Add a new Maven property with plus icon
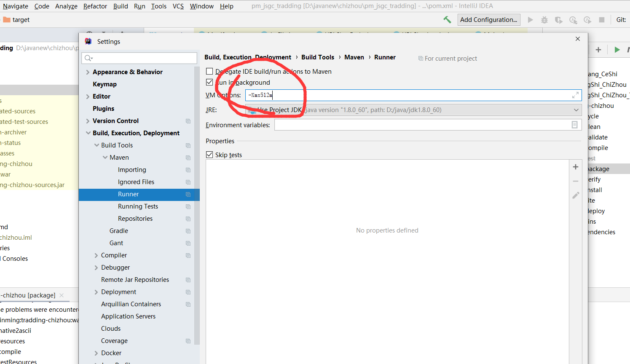This screenshot has height=364, width=630. (x=575, y=167)
